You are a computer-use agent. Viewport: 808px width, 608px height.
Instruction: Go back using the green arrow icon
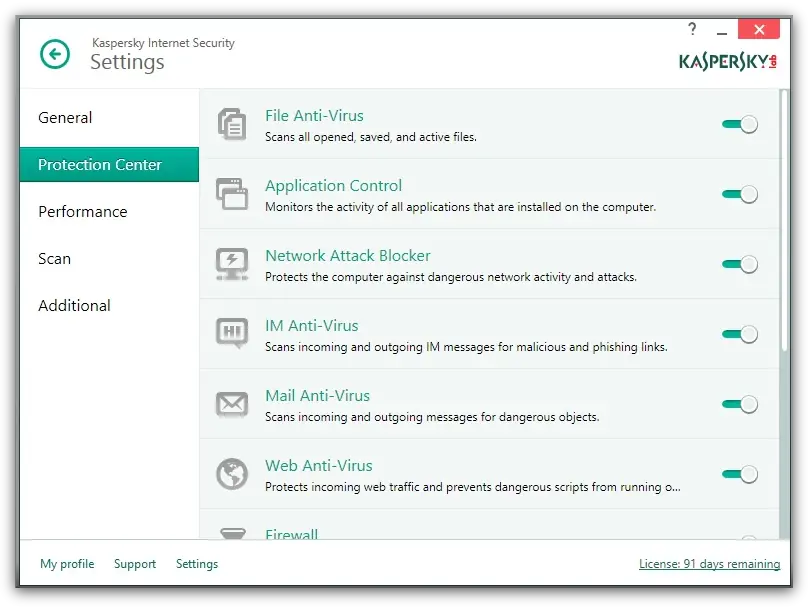click(x=55, y=54)
